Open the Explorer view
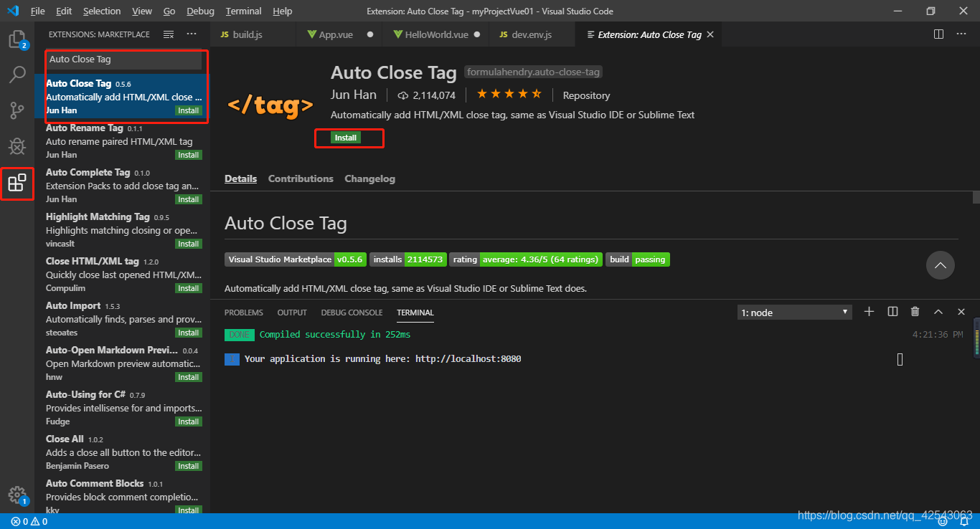Viewport: 980px width, 529px height. pos(17,41)
